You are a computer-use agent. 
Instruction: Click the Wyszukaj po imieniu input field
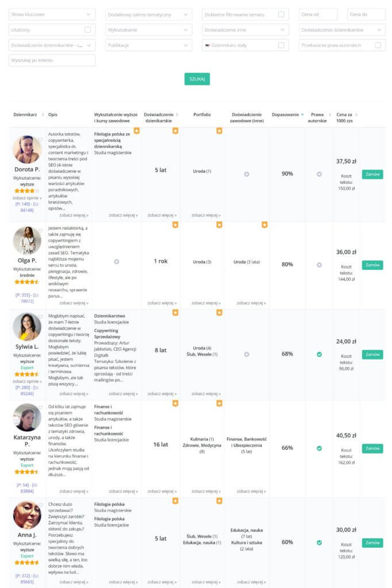click(52, 60)
